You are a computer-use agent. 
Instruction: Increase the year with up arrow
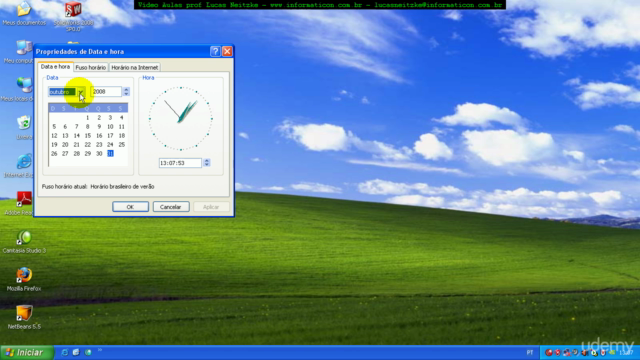coord(126,89)
